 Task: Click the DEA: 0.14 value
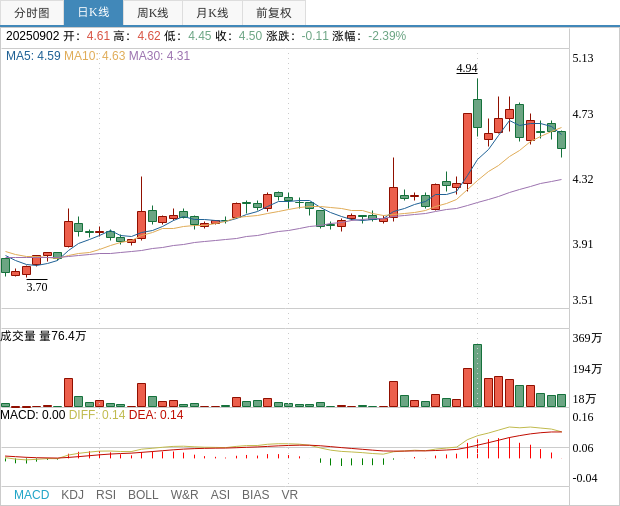coord(156,415)
